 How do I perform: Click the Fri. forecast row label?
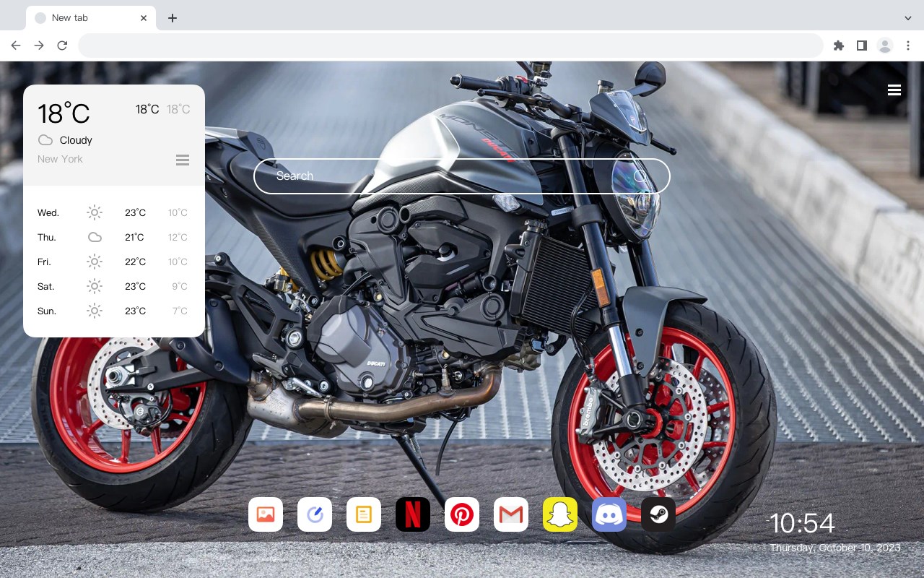[44, 262]
